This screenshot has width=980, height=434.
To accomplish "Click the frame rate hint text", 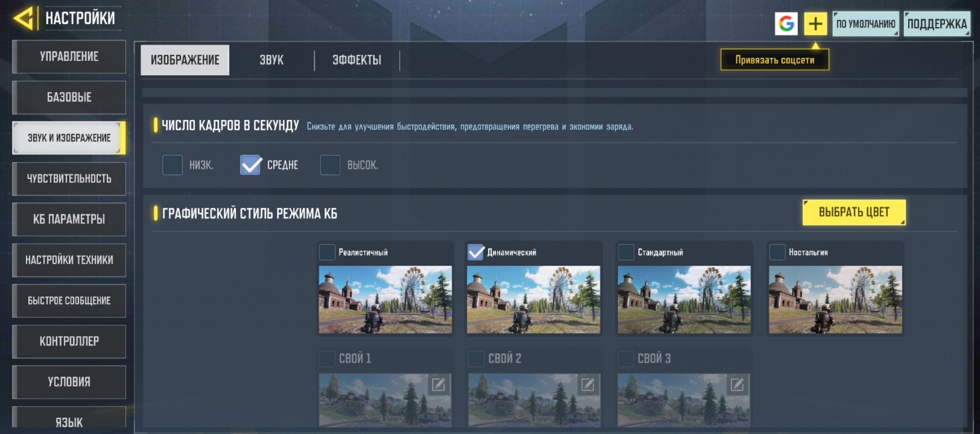I will click(470, 127).
